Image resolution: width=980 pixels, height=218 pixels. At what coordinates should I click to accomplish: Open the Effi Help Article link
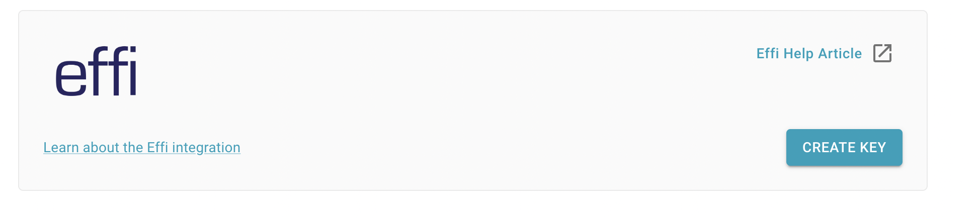(809, 53)
